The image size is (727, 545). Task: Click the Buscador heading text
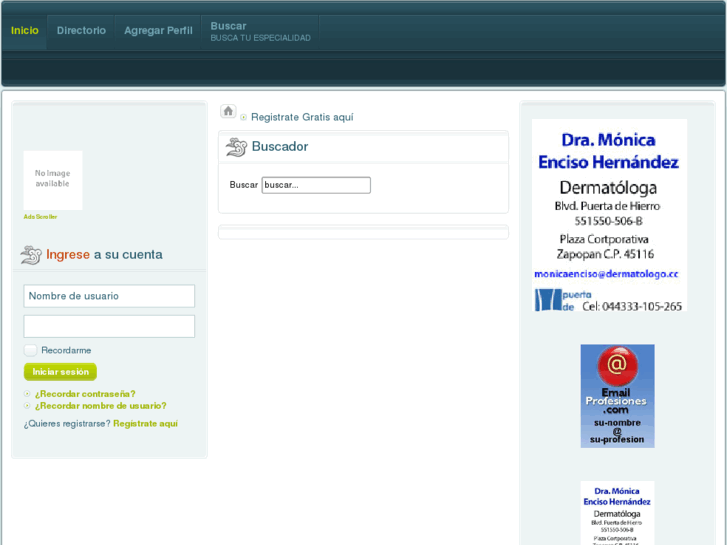pyautogui.click(x=280, y=147)
